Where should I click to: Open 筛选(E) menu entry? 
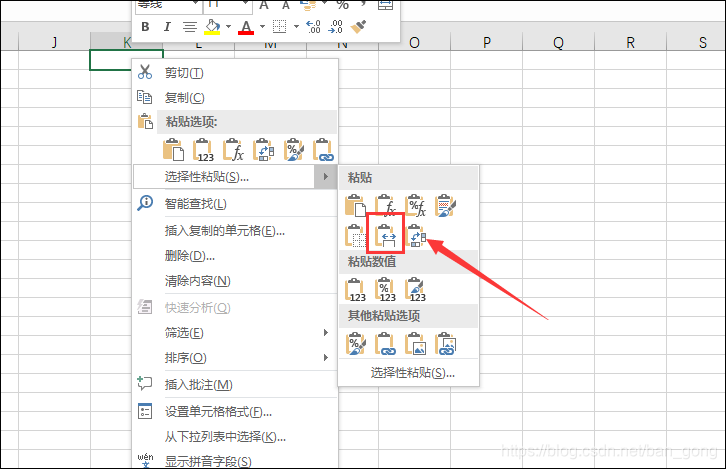coord(236,332)
